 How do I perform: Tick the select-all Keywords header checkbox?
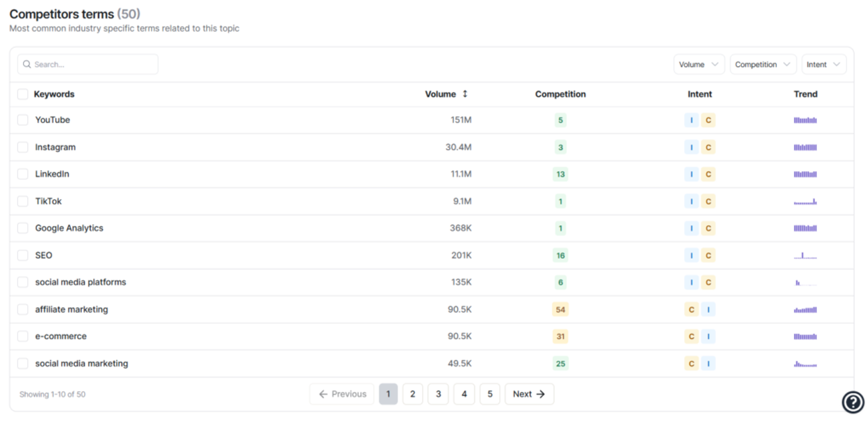click(23, 94)
